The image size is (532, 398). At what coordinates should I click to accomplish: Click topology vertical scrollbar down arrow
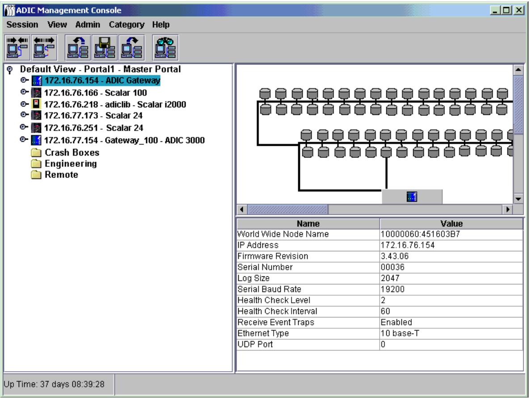click(x=519, y=199)
